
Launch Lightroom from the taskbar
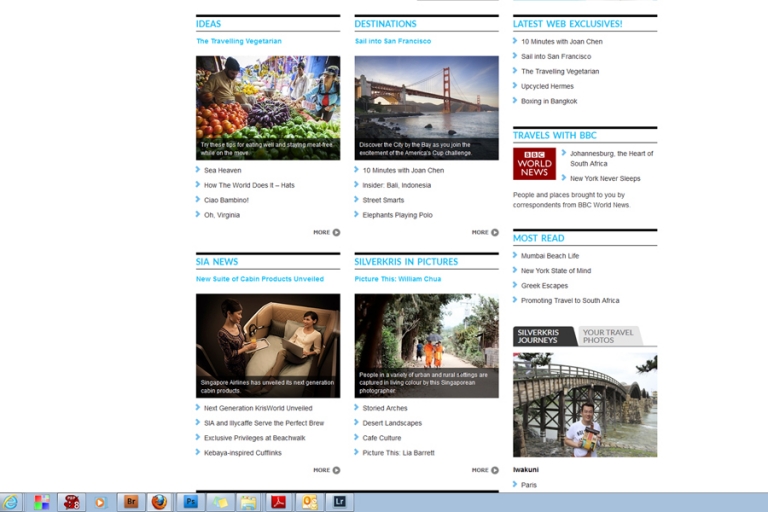pyautogui.click(x=339, y=502)
